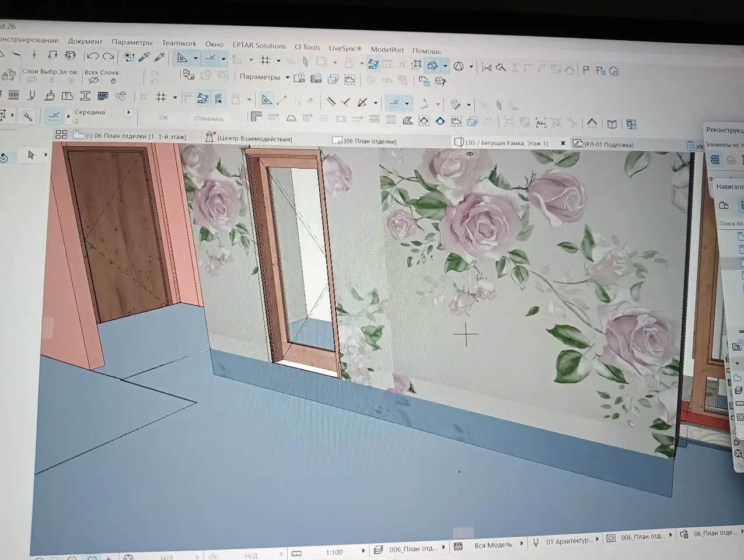Click the Abc text label tool icon
Screen dimensions: 744x560
[541, 123]
